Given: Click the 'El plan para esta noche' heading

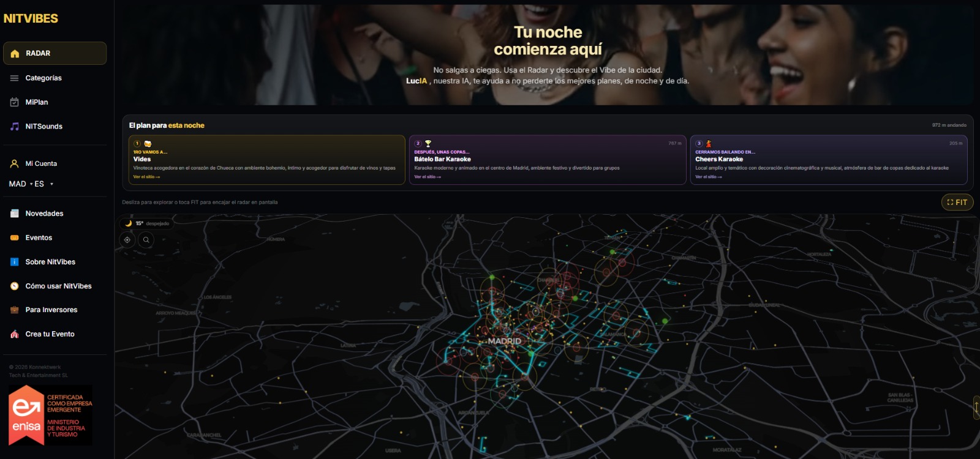Looking at the screenshot, I should (167, 125).
